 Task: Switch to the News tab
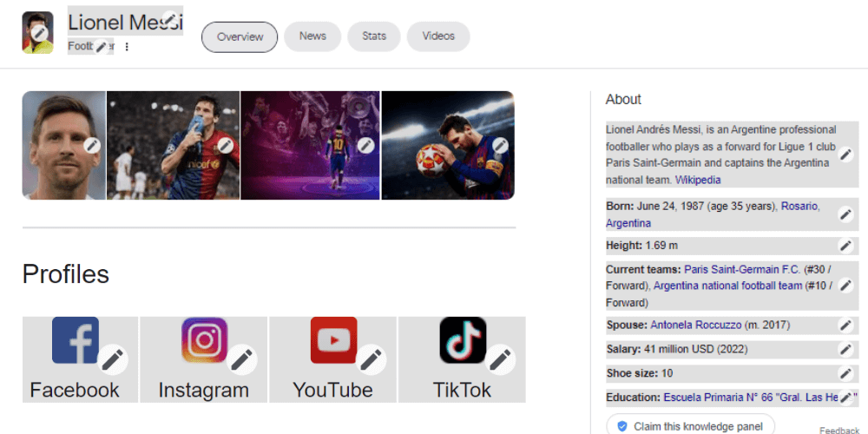[312, 36]
